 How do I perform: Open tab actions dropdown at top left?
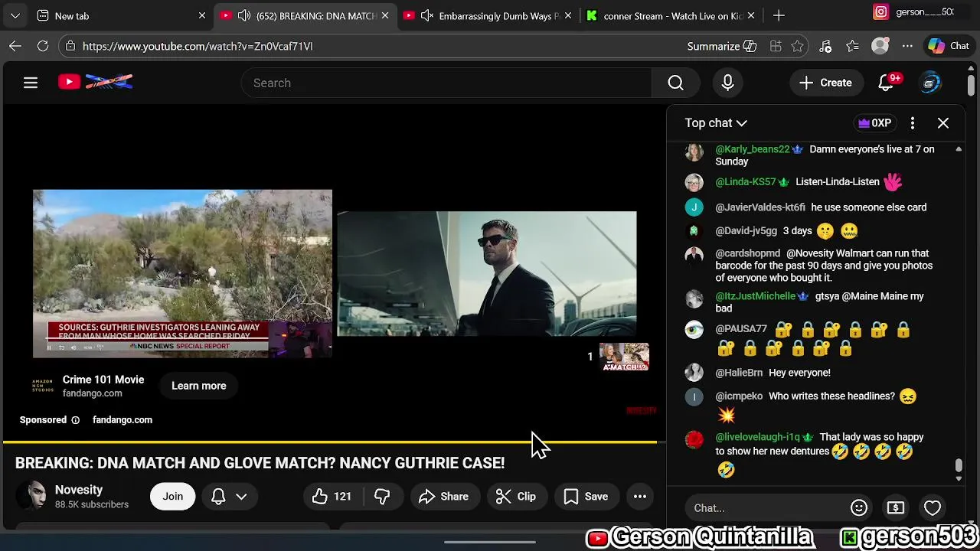tap(15, 15)
